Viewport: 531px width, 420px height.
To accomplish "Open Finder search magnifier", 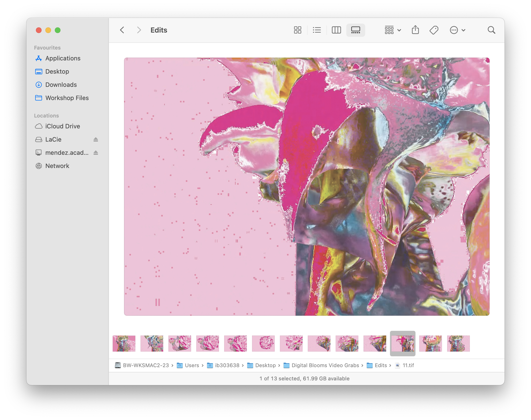I will click(491, 30).
